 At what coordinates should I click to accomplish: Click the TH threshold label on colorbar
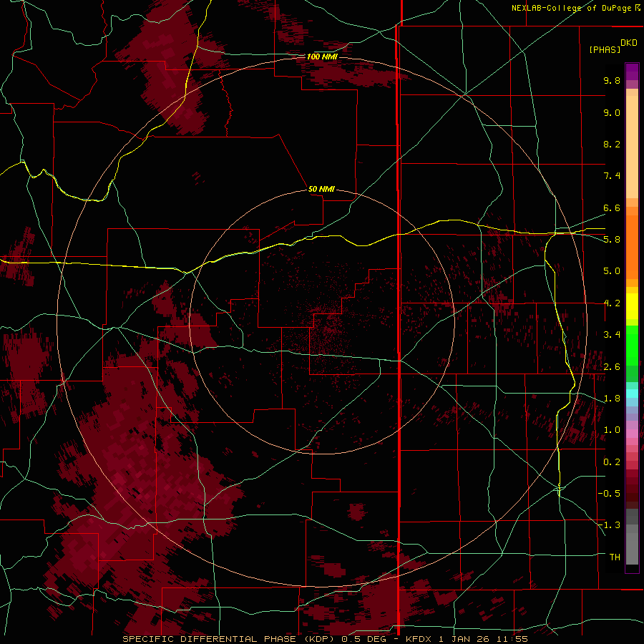pos(615,557)
